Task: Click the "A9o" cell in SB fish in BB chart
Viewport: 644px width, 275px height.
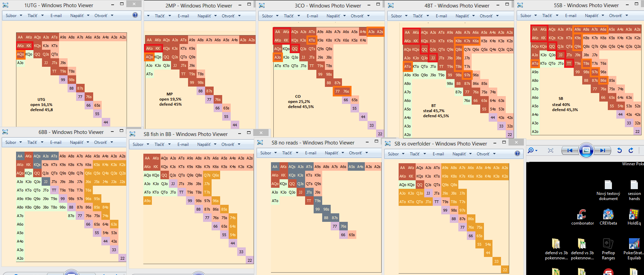Action: [x=147, y=201]
